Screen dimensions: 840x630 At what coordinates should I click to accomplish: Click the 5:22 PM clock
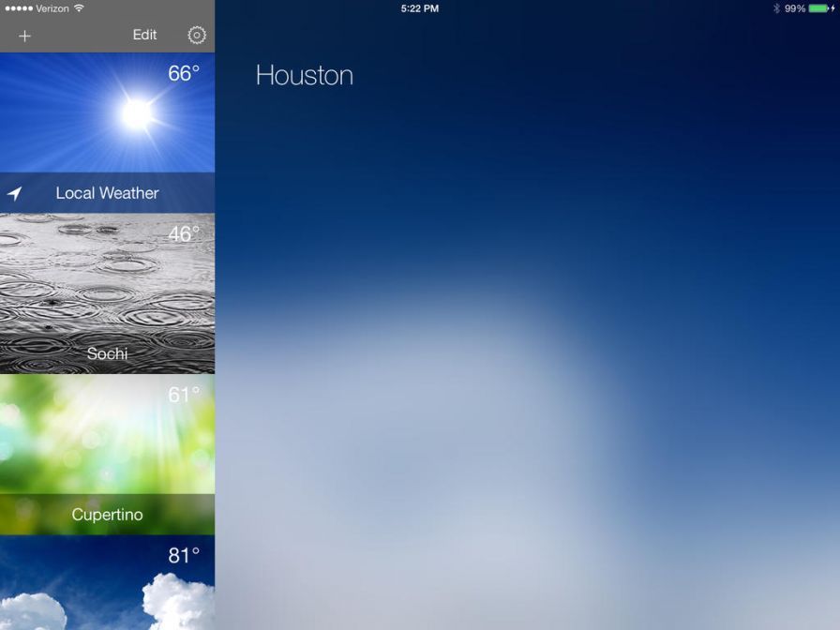click(x=419, y=8)
